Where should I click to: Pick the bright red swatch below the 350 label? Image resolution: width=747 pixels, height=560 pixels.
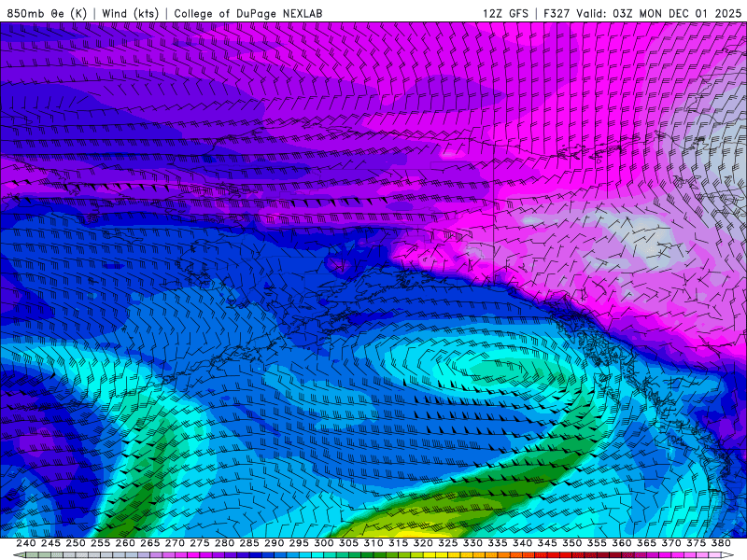(x=566, y=554)
